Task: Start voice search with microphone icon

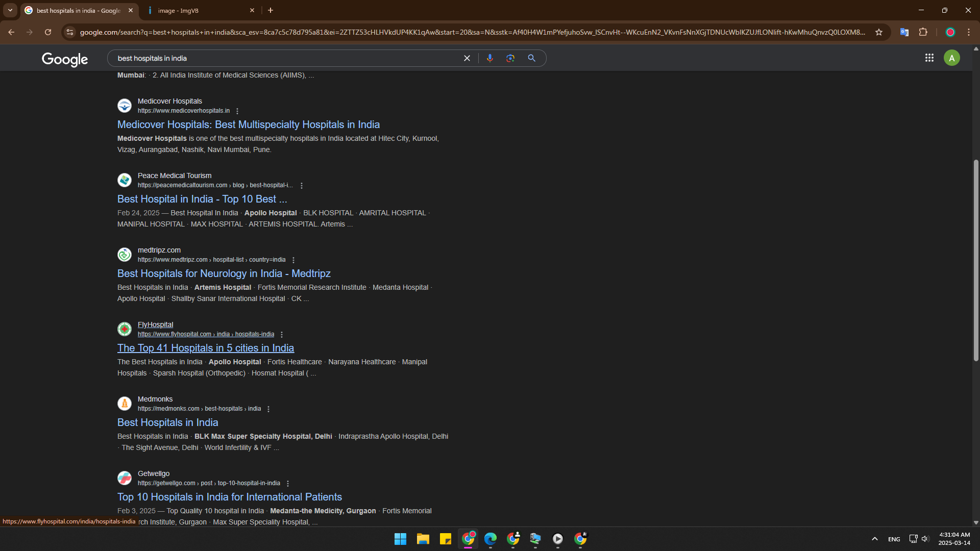Action: [490, 58]
